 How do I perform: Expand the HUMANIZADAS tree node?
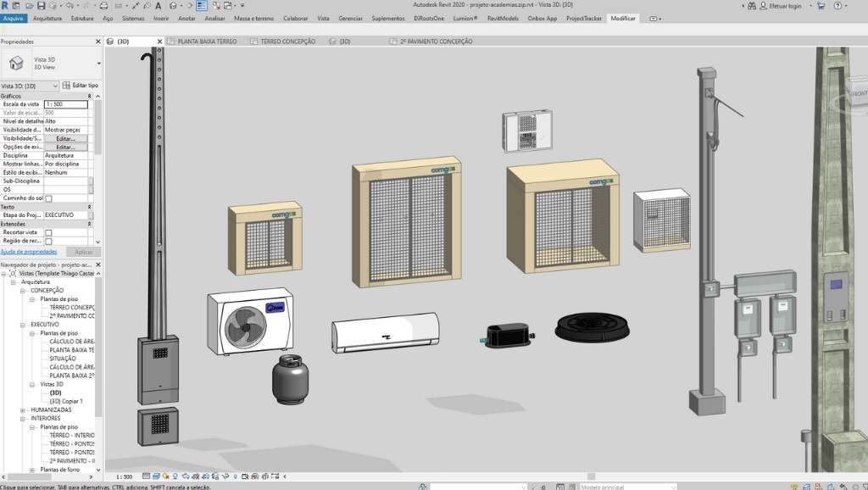coord(23,409)
